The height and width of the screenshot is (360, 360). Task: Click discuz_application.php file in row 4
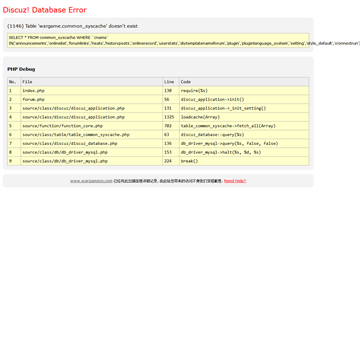(92, 117)
